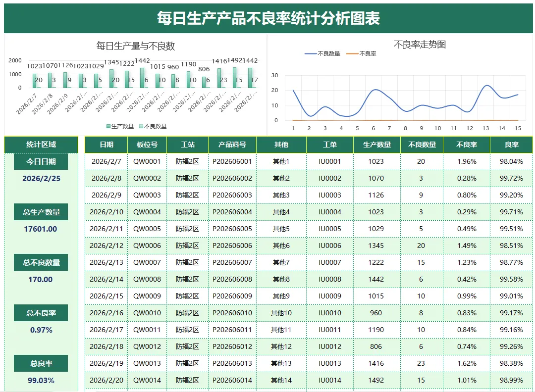
Task: Select the 板位号 column header
Action: (147, 145)
